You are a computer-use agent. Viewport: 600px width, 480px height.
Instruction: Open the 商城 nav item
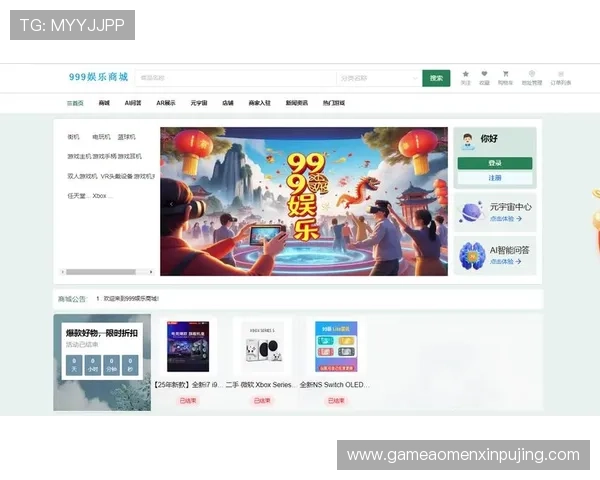point(104,103)
